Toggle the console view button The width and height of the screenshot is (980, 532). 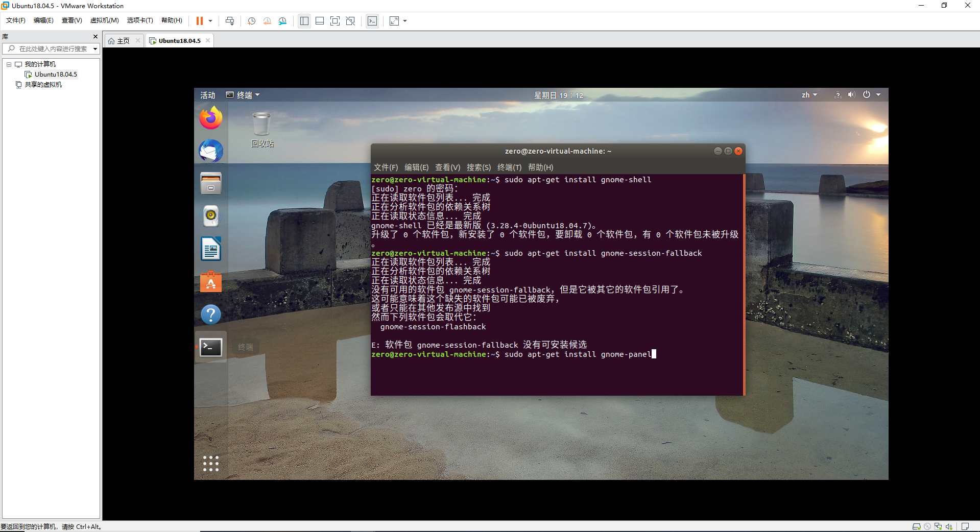(x=372, y=21)
